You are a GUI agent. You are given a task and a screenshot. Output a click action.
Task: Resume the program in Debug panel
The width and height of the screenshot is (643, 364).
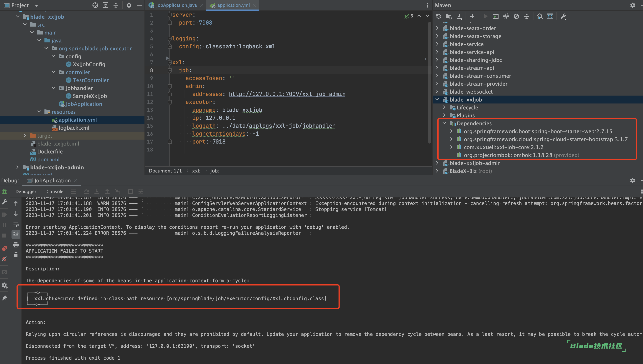pyautogui.click(x=5, y=215)
